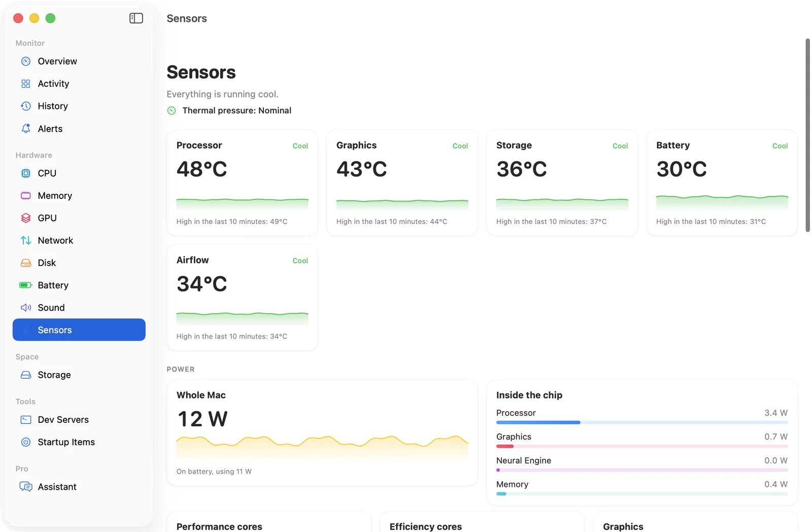The width and height of the screenshot is (812, 532).
Task: Open the Dev Servers terminal icon
Action: pos(26,419)
